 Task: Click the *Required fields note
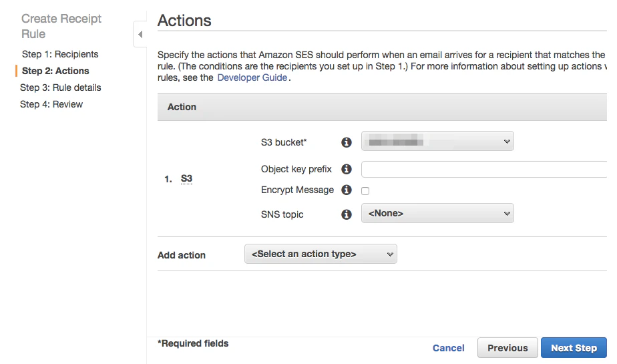(x=193, y=343)
